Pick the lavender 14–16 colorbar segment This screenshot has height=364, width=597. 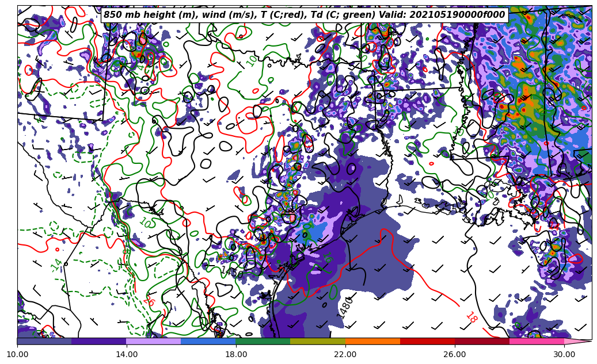[154, 341]
